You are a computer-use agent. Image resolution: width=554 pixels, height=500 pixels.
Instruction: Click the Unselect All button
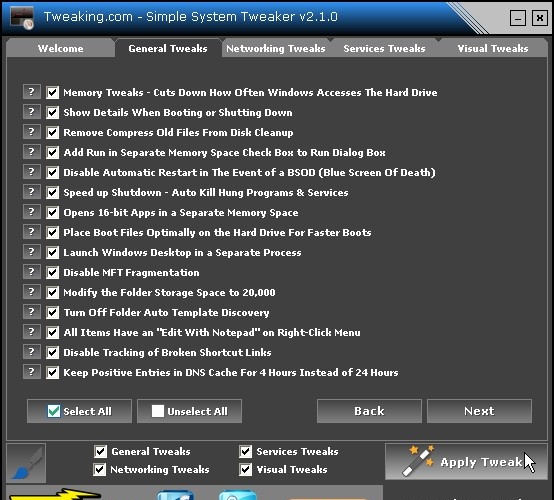coord(189,411)
